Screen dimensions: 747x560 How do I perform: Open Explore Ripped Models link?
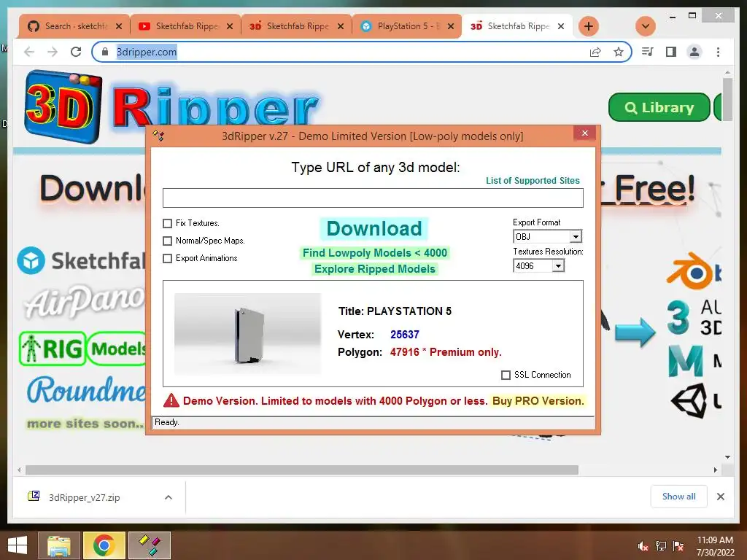coord(375,269)
